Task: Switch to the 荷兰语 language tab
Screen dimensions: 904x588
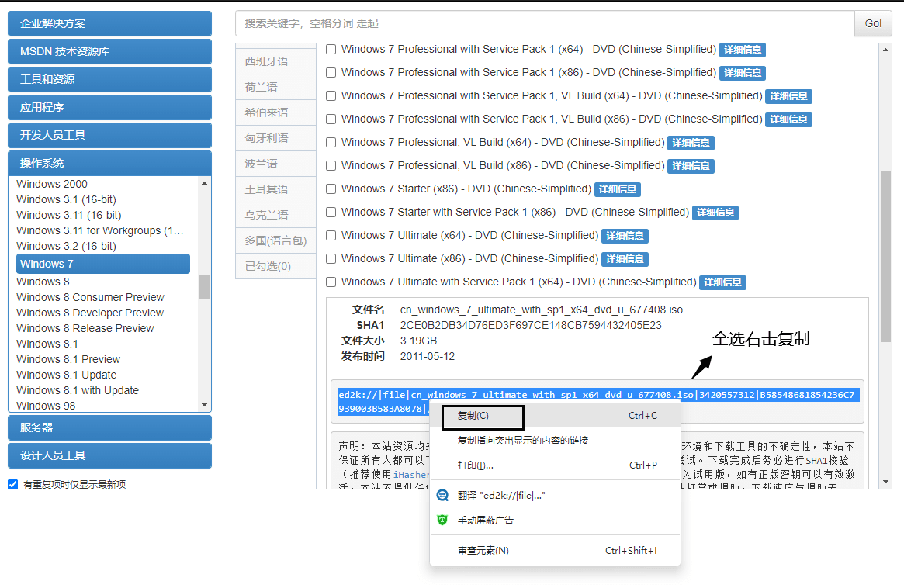Action: pyautogui.click(x=275, y=87)
